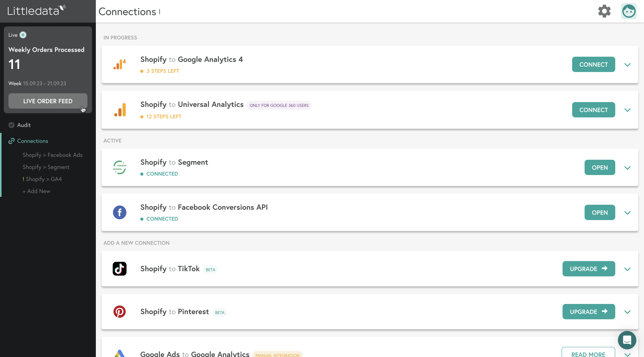The width and height of the screenshot is (644, 357).
Task: Click the Google Analytics 4 logo icon
Action: coord(119,65)
